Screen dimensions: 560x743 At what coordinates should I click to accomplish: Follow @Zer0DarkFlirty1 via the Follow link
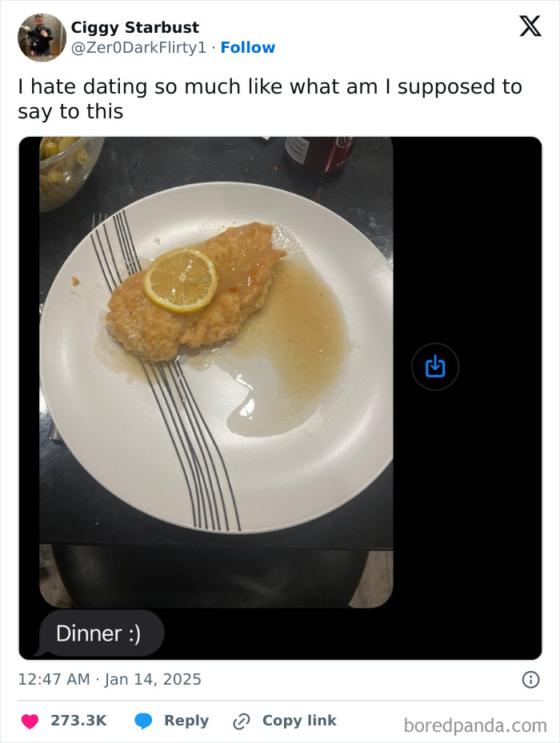click(x=248, y=47)
